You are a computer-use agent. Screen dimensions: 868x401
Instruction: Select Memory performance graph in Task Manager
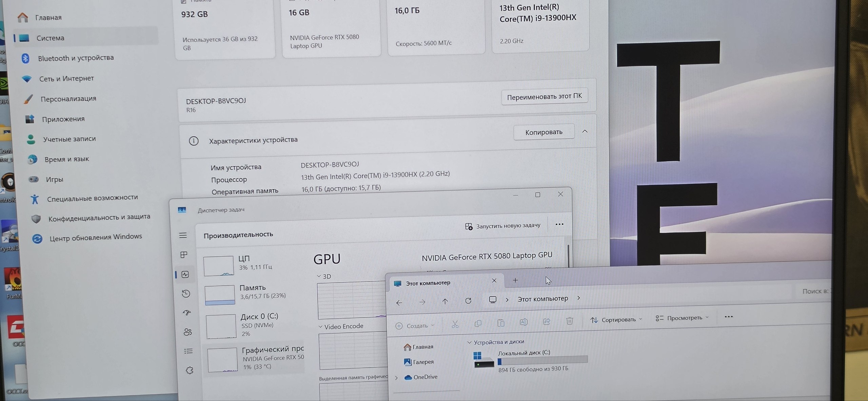[253, 292]
